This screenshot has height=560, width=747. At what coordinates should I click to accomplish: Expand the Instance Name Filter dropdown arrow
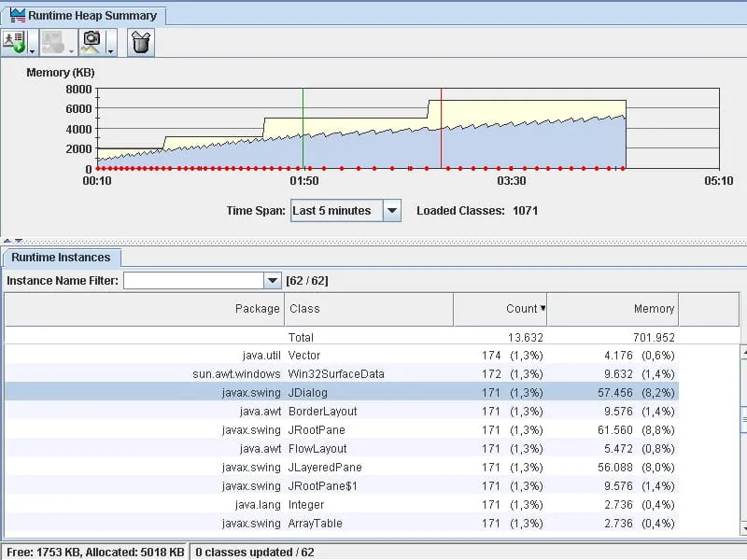point(272,281)
